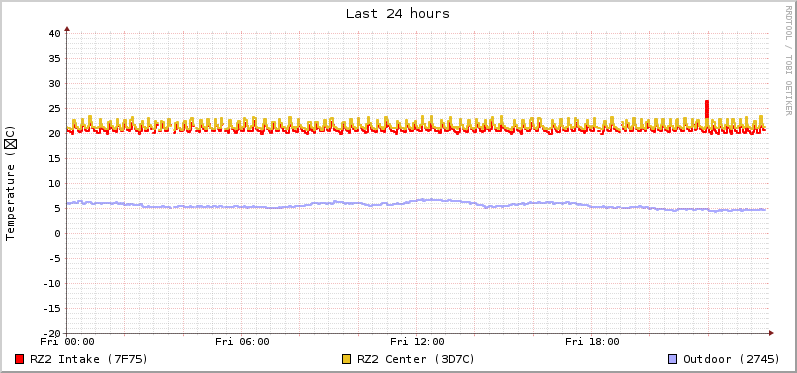Image resolution: width=797 pixels, height=373 pixels.
Task: Click the y-axis value 40
Action: click(54, 34)
